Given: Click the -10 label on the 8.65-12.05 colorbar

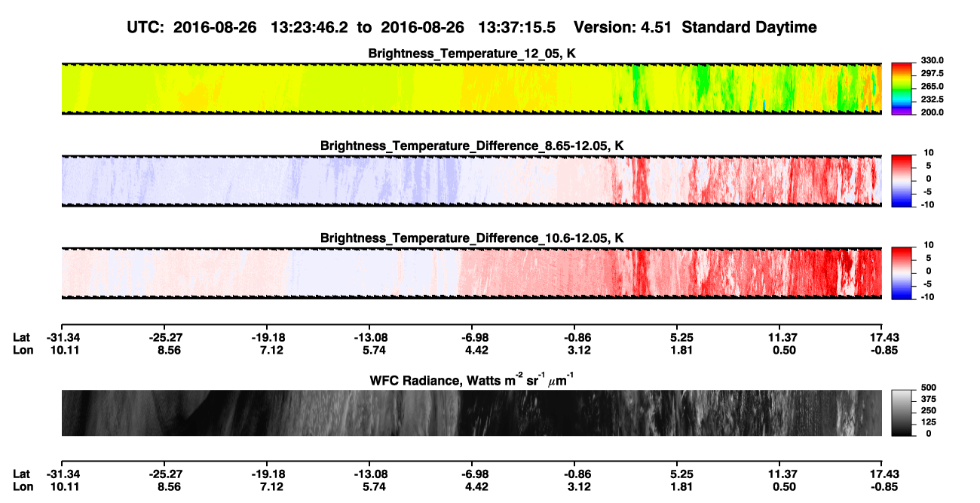Looking at the screenshot, I should click(926, 204).
